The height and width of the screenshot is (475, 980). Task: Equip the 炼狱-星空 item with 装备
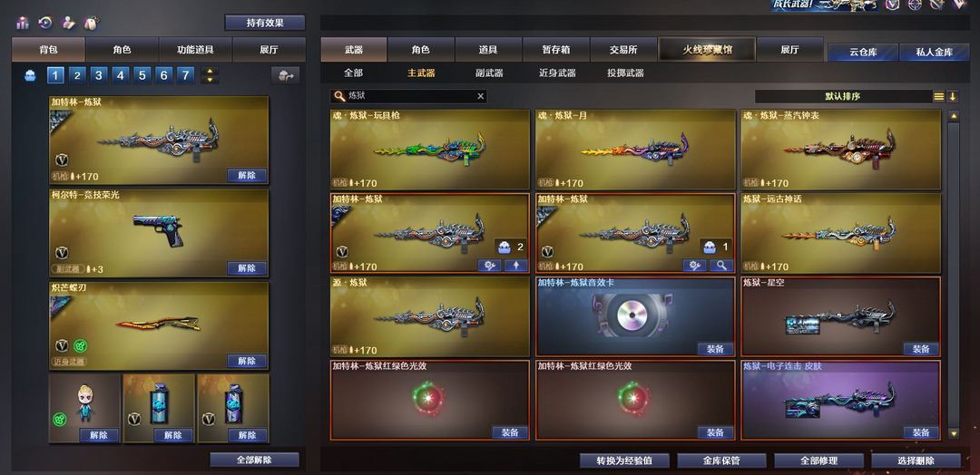(x=921, y=349)
